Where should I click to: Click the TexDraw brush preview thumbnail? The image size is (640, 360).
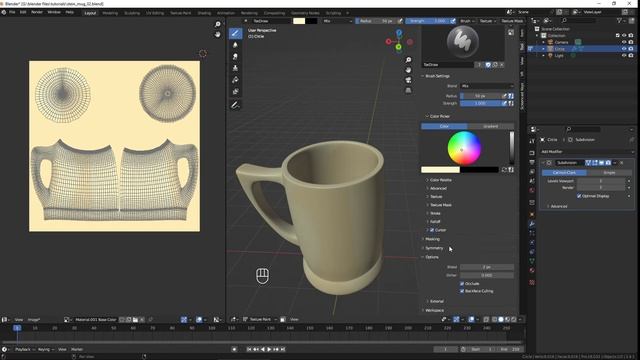tap(462, 42)
